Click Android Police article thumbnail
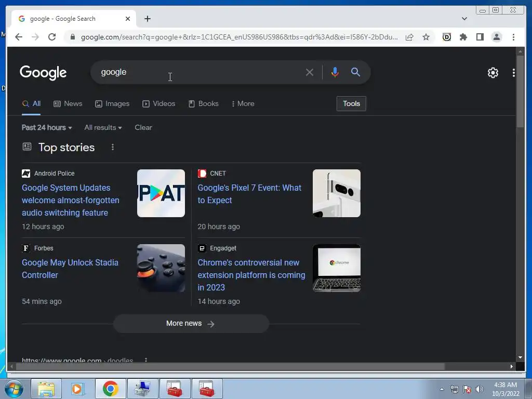 pyautogui.click(x=161, y=193)
